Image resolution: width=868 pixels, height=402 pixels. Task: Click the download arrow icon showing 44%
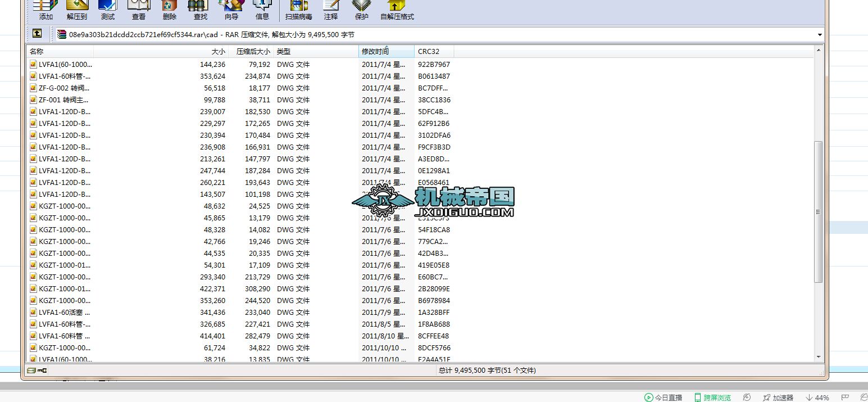click(810, 398)
